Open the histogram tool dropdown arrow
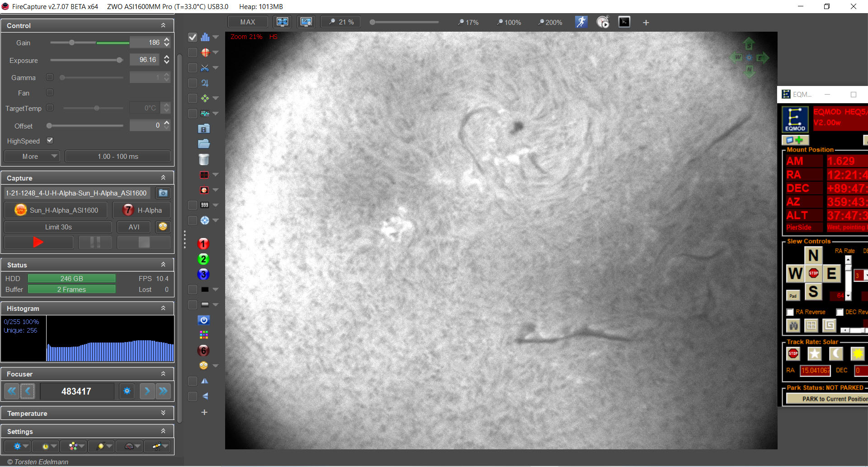 [x=216, y=38]
